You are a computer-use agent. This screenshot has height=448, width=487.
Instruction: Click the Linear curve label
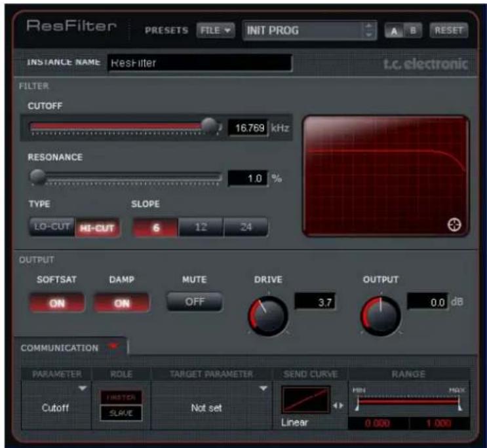[x=294, y=422]
